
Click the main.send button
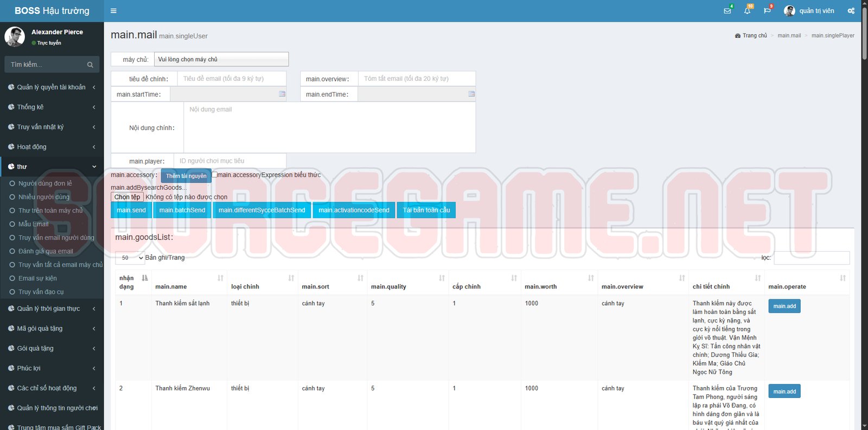pos(131,210)
